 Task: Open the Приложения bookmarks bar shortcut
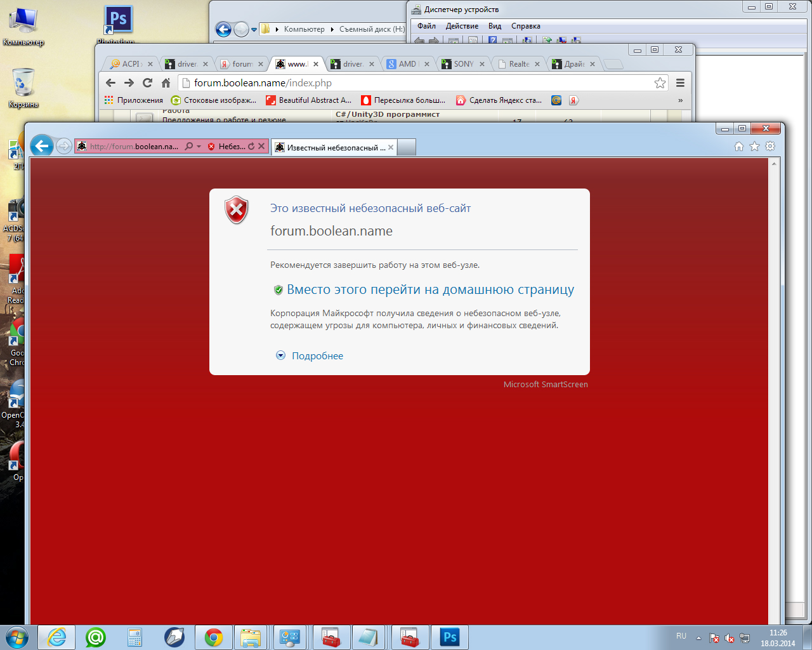[134, 100]
